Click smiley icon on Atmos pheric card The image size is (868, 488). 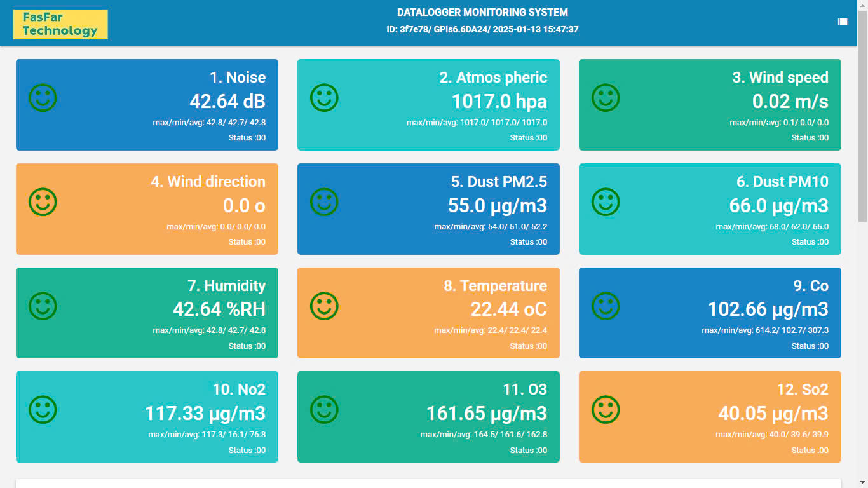[324, 98]
